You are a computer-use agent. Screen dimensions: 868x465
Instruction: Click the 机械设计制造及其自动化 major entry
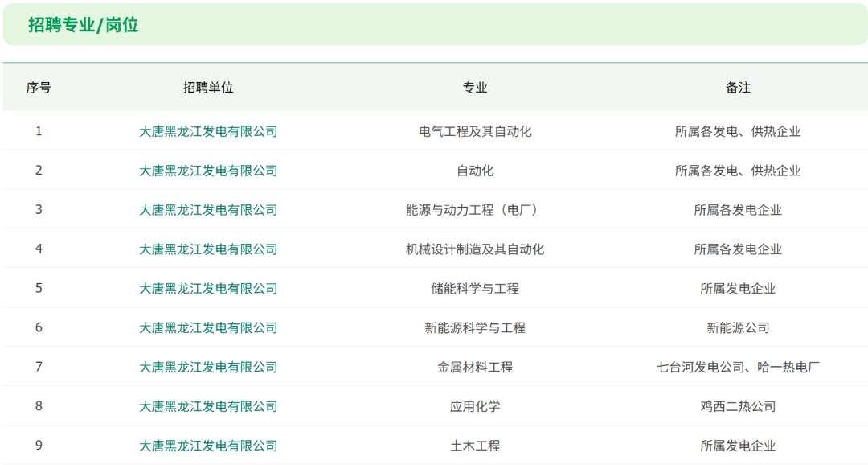pos(475,249)
